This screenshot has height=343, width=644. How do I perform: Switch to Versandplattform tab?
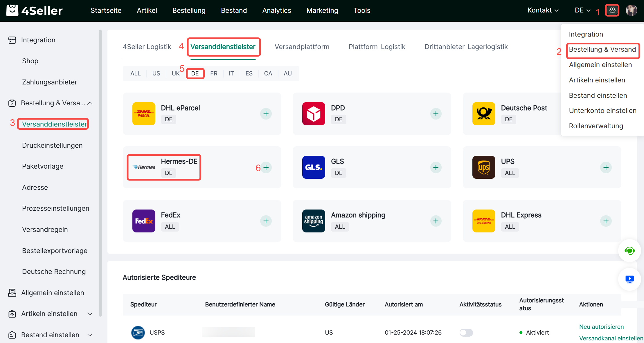(x=302, y=47)
